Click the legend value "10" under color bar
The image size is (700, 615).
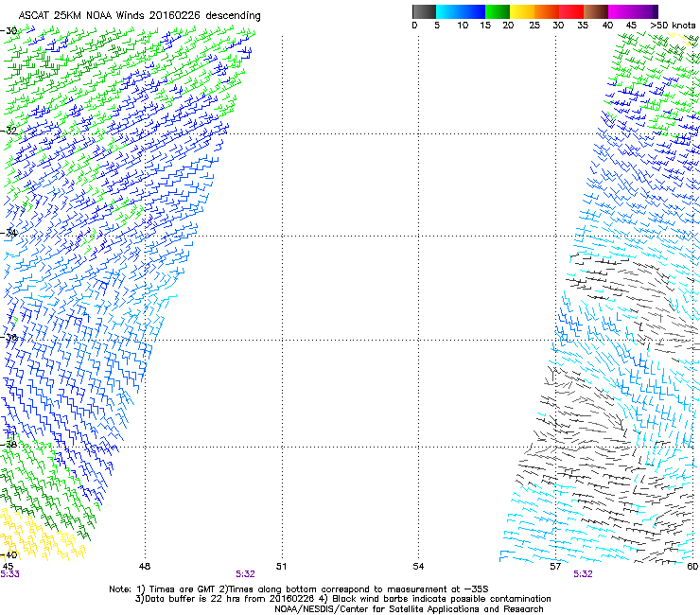pyautogui.click(x=463, y=26)
